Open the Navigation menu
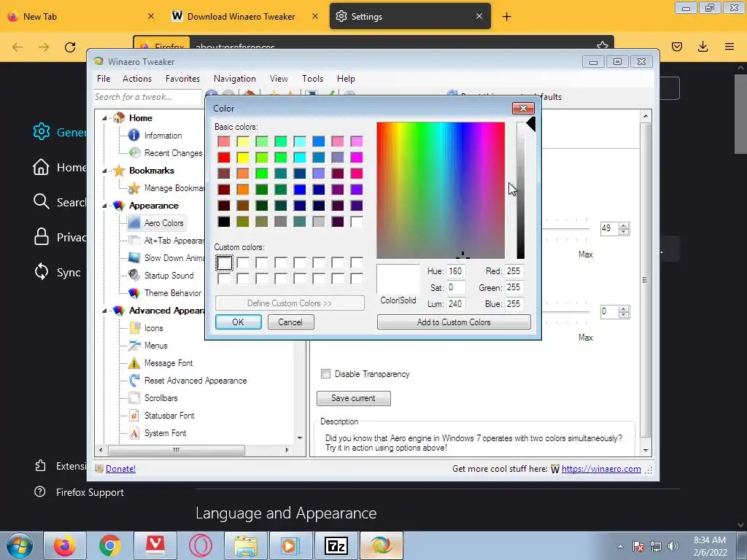This screenshot has width=747, height=560. (235, 79)
